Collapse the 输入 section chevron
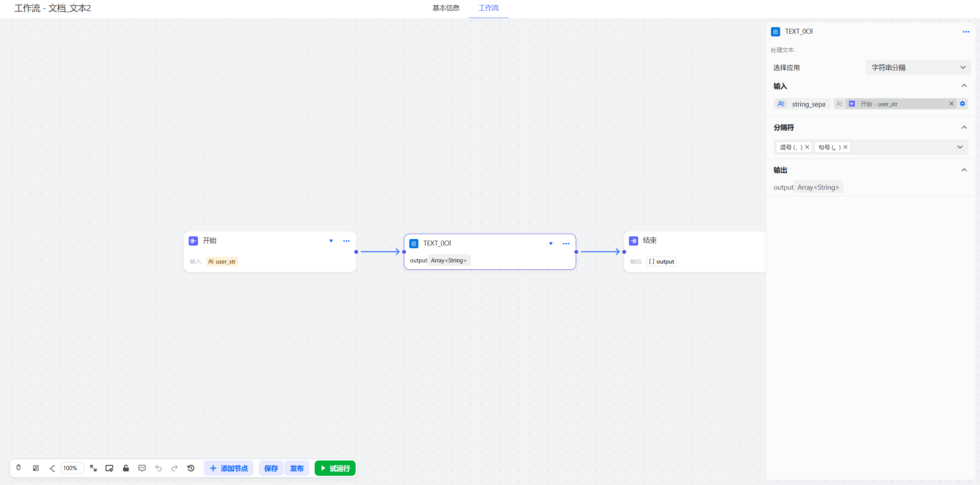Screen dimensions: 980x485 click(x=964, y=86)
